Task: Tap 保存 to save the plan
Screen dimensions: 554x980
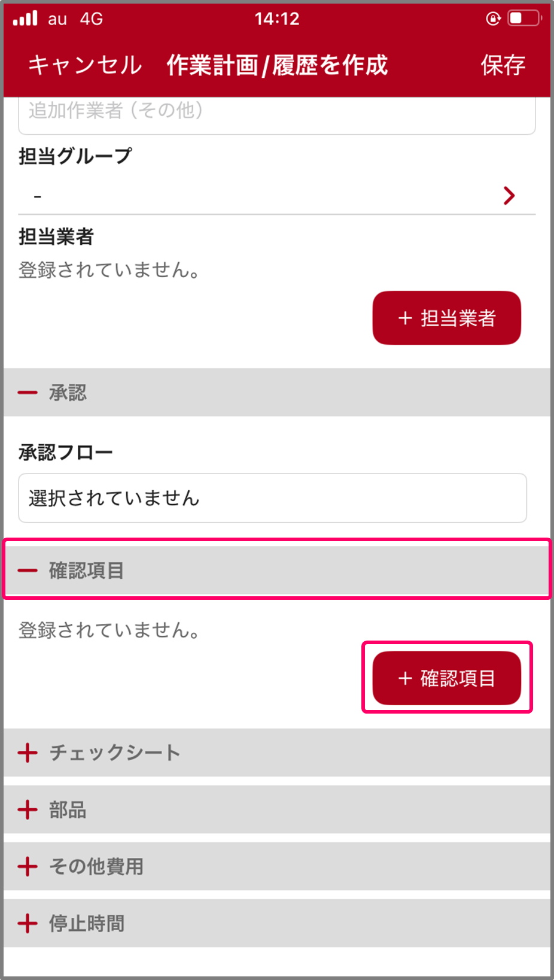Action: tap(503, 65)
